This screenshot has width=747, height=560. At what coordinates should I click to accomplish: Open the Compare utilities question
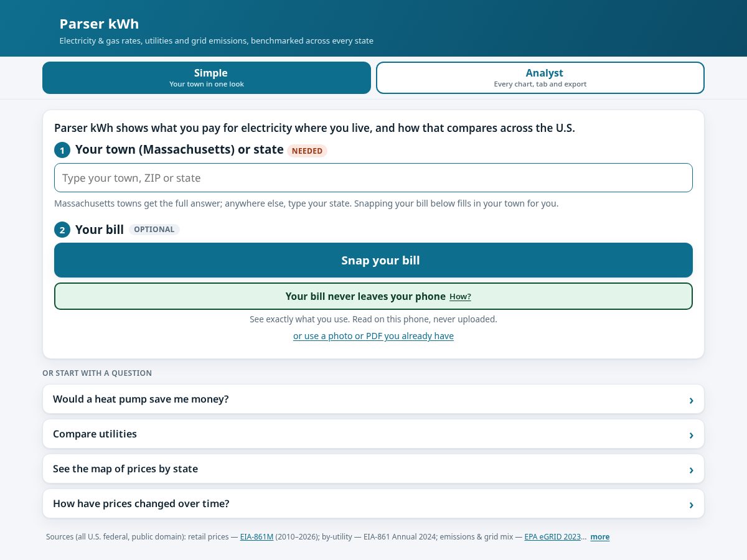[x=374, y=434]
